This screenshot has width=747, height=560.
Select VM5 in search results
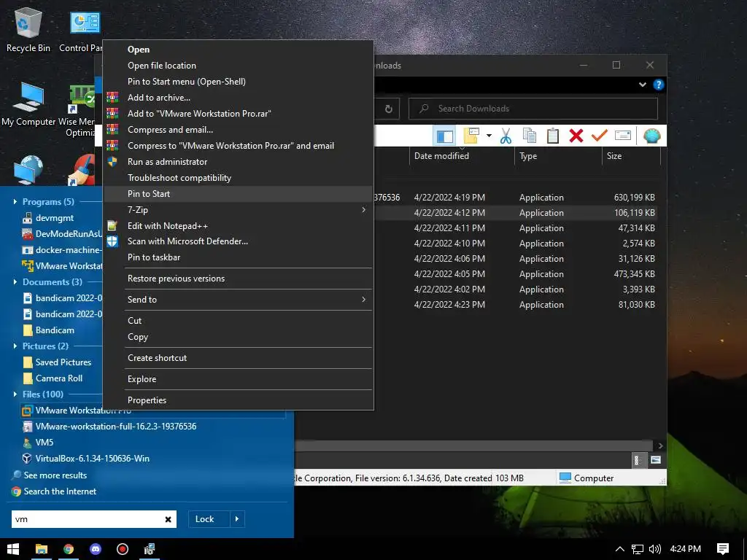click(44, 443)
